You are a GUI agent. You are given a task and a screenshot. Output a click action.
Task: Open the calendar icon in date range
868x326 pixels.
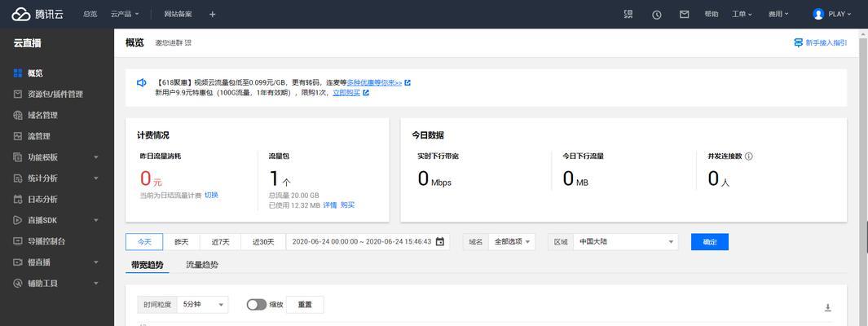(440, 242)
